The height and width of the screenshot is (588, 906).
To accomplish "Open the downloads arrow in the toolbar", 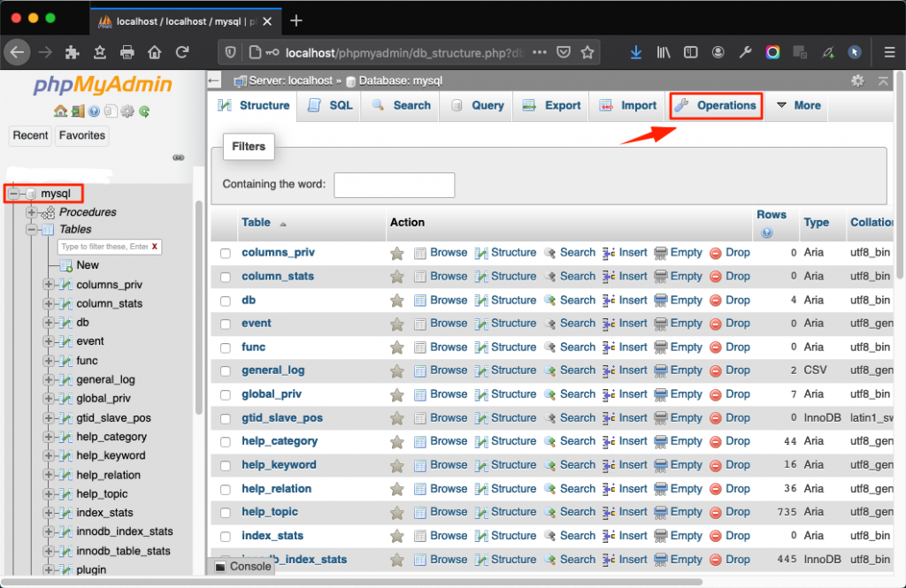I will tap(636, 52).
